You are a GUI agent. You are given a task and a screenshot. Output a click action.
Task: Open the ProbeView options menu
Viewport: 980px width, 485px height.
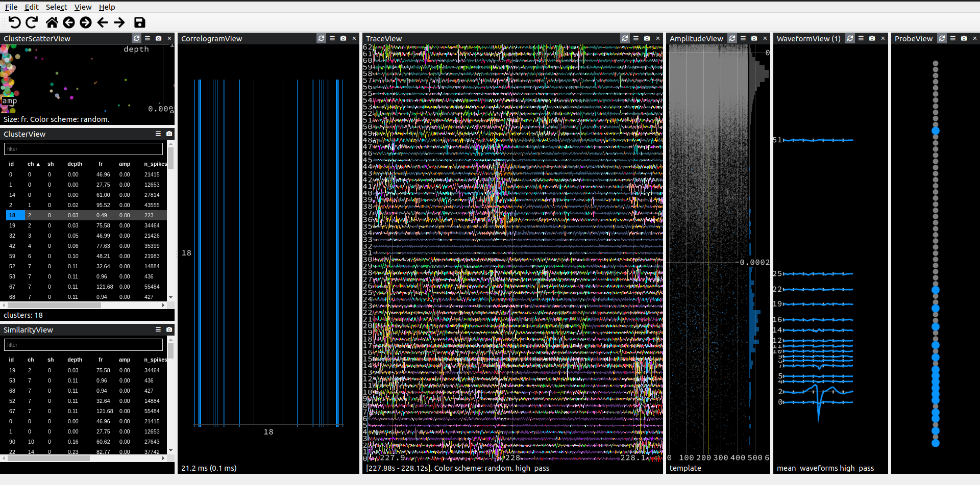[953, 38]
